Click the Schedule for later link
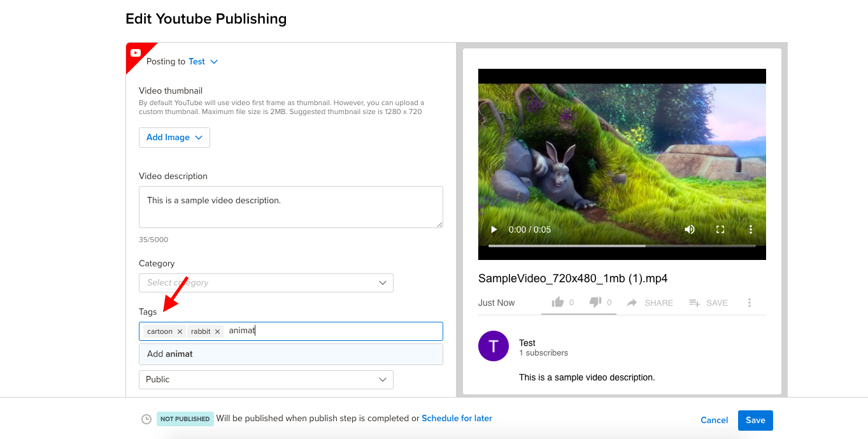This screenshot has height=439, width=868. 457,419
